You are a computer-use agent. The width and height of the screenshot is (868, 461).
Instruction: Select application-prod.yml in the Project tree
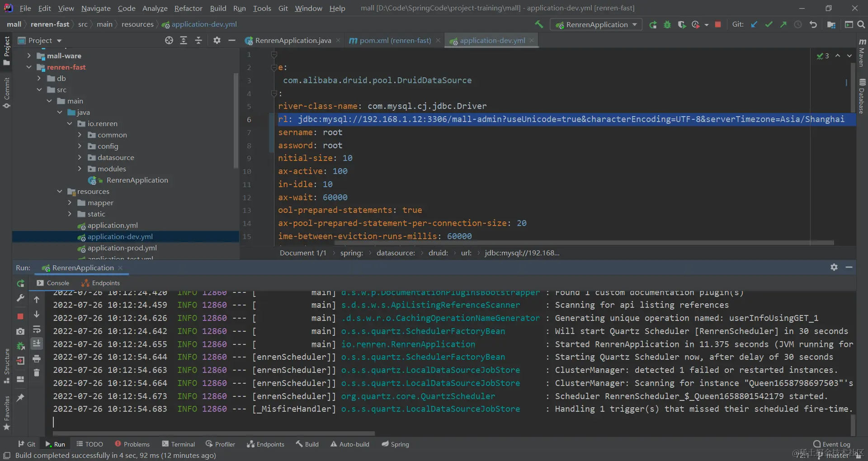coord(122,248)
